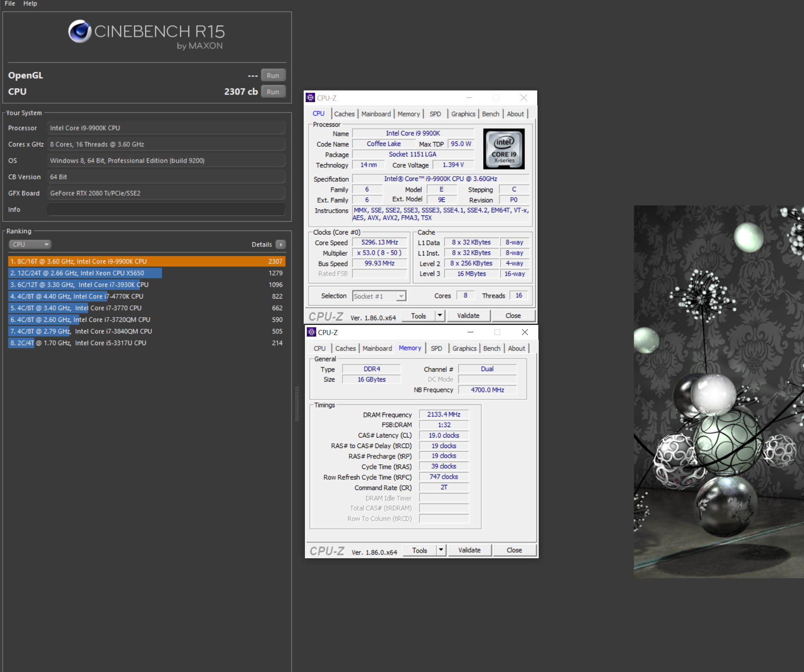Select ranking row Intel Core i5-3317U CPU

point(147,343)
